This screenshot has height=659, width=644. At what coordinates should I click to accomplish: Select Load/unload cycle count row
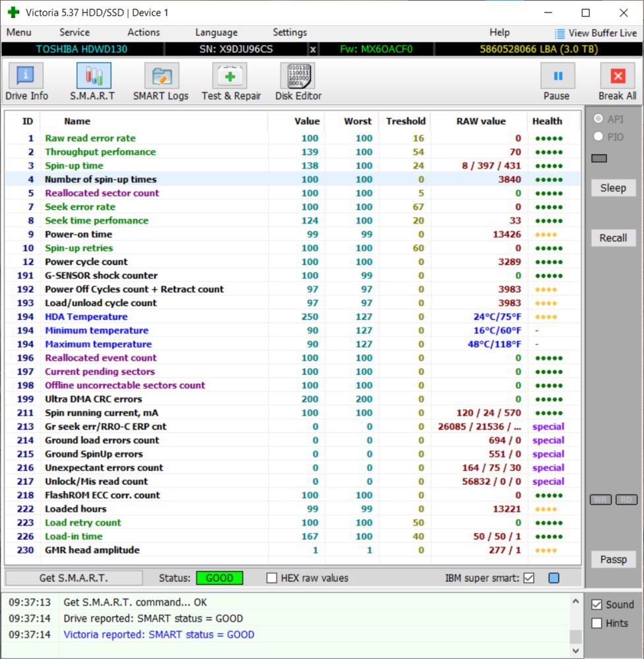coord(292,303)
